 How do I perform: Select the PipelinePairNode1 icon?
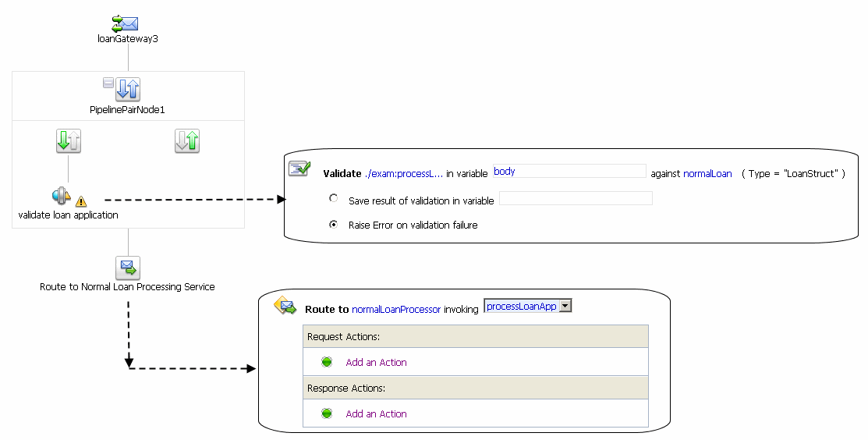pyautogui.click(x=128, y=89)
